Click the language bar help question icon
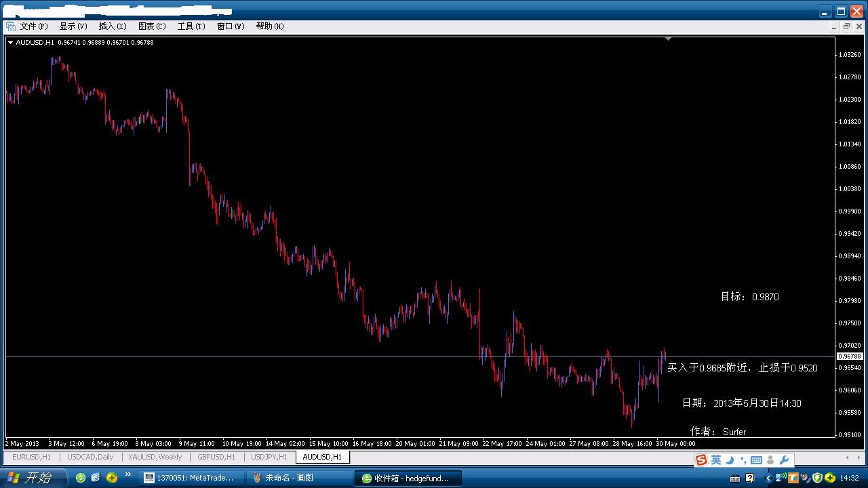868x488 pixels. tap(750, 478)
